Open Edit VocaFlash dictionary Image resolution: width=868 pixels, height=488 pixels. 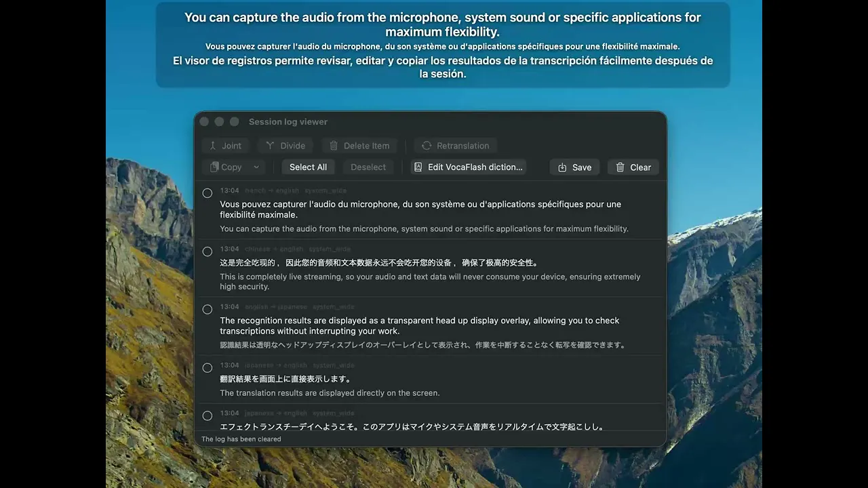point(469,167)
